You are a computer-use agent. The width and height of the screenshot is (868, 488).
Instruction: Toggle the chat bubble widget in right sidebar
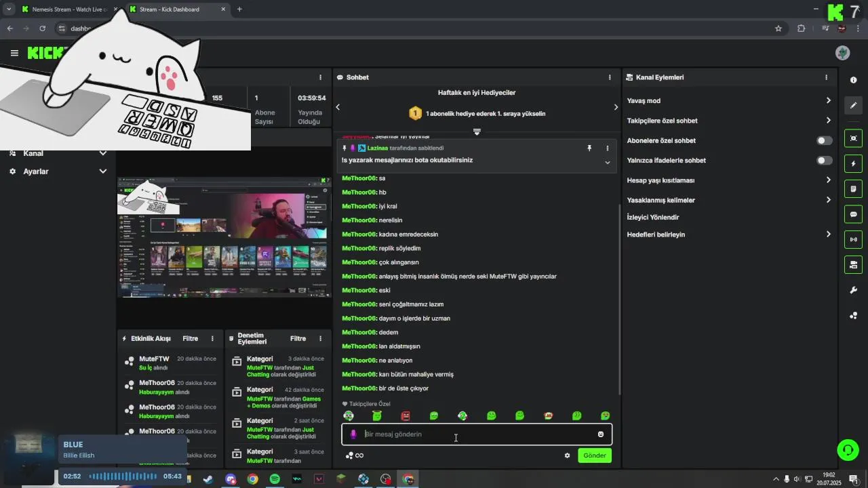pos(853,214)
